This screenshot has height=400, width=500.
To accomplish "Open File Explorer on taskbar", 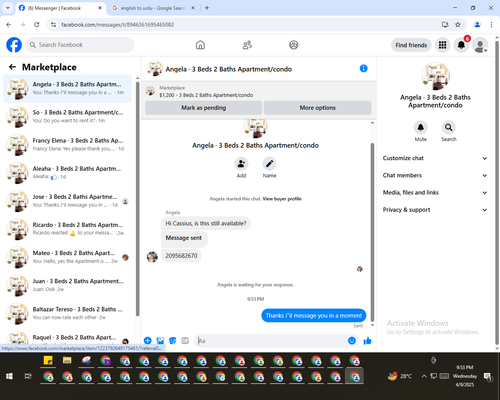I will click(67, 360).
